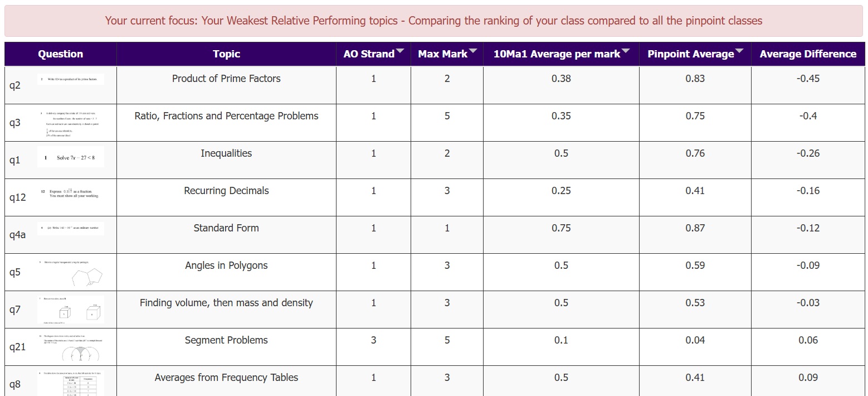
Task: Open the q5 polygons diagram thumbnail
Action: 70,273
